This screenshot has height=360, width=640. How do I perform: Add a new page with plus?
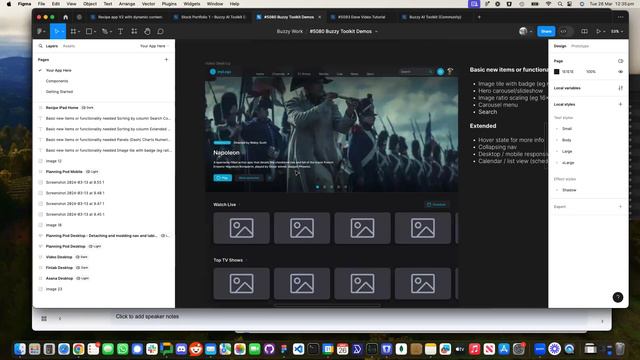point(166,60)
